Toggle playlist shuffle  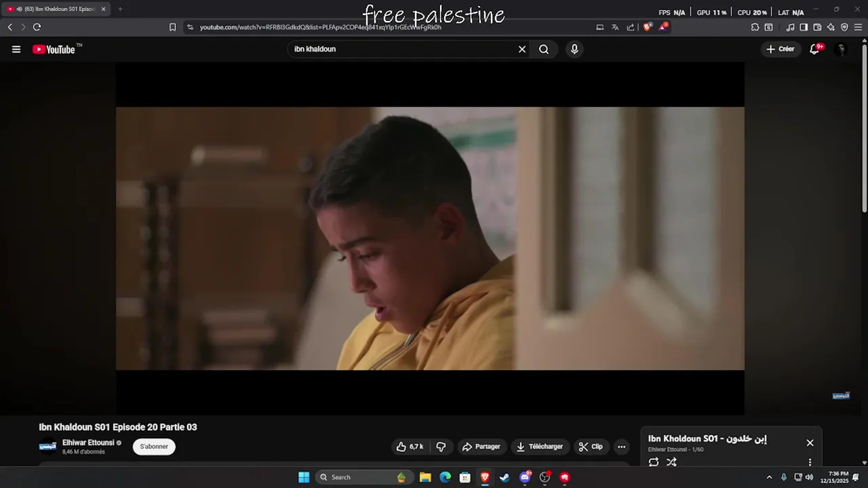click(671, 462)
